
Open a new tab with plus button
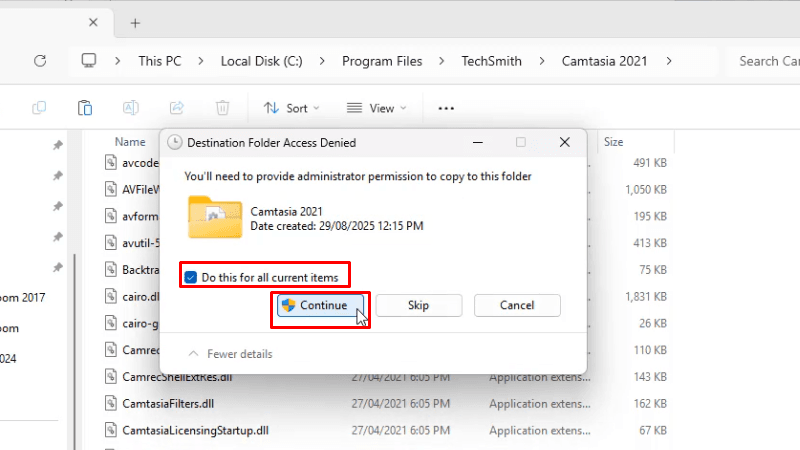pyautogui.click(x=135, y=23)
